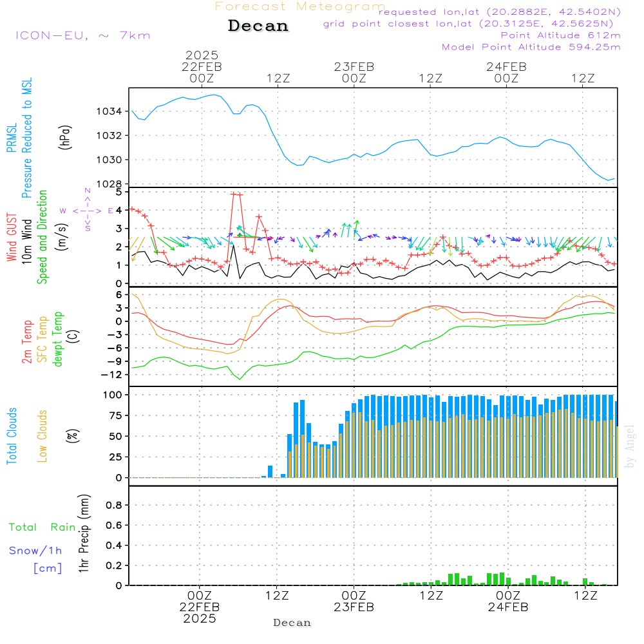Click the '(%)' cloud unit label
Screen dimensions: 644x644
click(73, 436)
